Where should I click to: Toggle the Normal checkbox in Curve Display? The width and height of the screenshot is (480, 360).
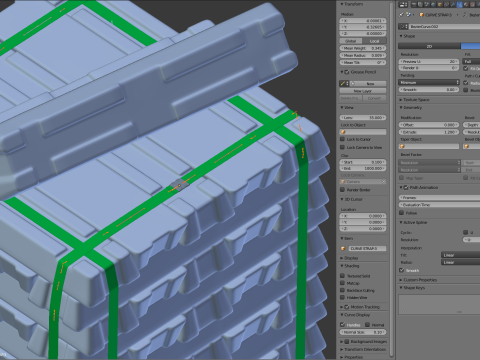point(367,324)
